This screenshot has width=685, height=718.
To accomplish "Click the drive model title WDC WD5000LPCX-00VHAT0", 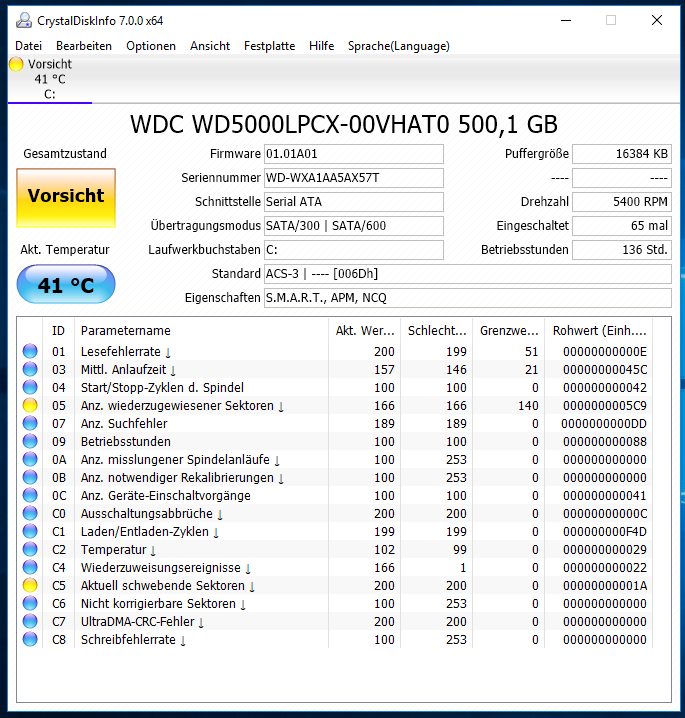I will 344,124.
